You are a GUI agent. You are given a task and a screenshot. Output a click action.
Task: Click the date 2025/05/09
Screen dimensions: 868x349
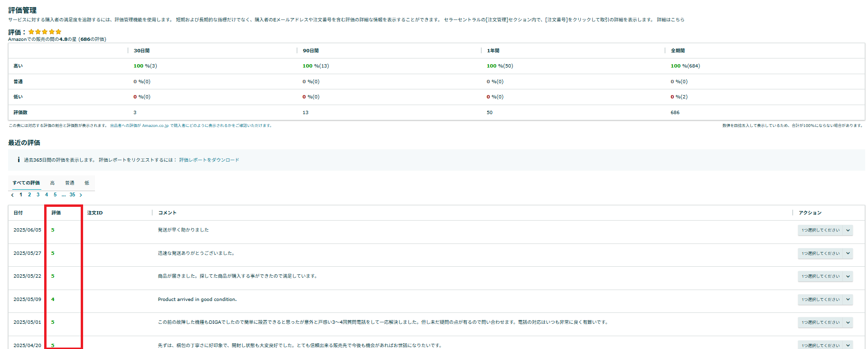[x=27, y=300]
